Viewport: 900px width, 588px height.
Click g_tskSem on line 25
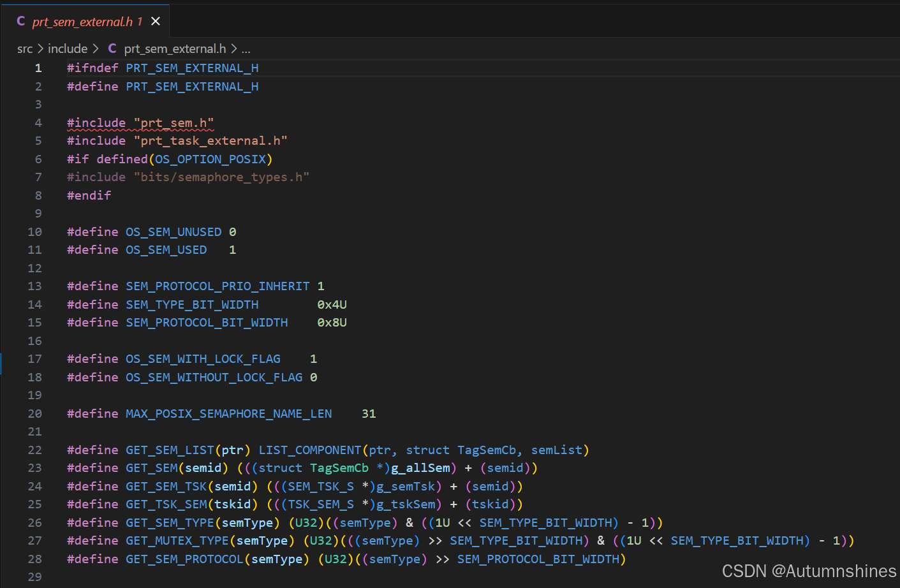pyautogui.click(x=406, y=504)
